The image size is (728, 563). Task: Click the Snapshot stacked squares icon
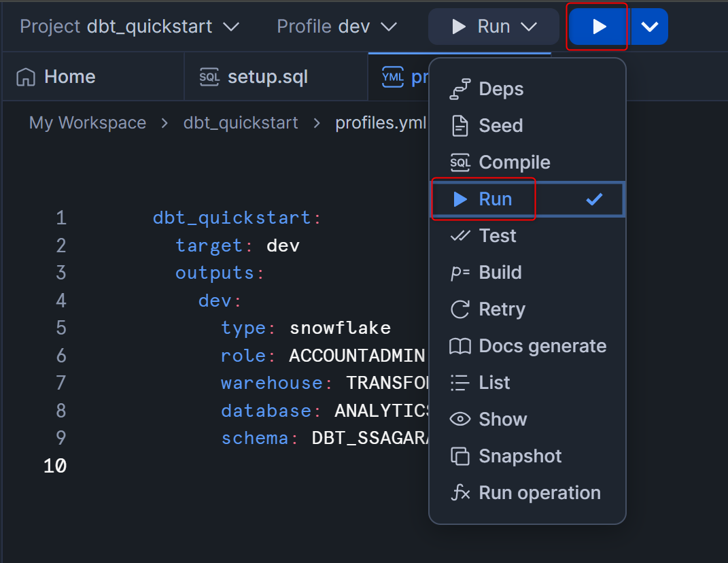click(460, 456)
